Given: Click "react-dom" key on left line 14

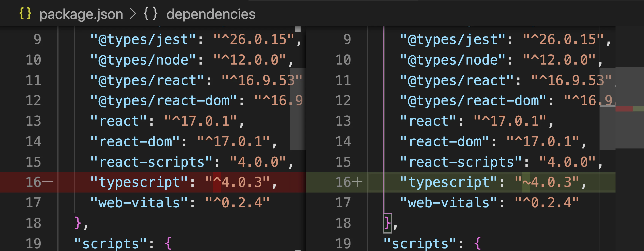Looking at the screenshot, I should [135, 142].
